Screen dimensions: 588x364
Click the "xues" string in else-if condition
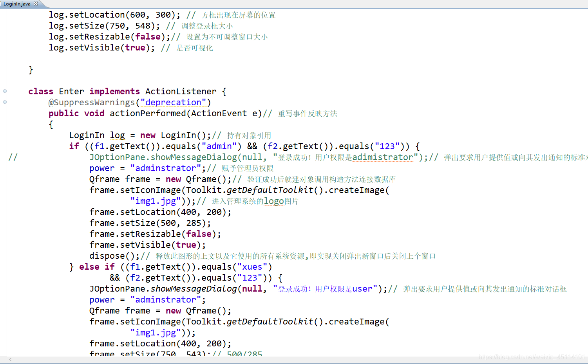click(252, 267)
